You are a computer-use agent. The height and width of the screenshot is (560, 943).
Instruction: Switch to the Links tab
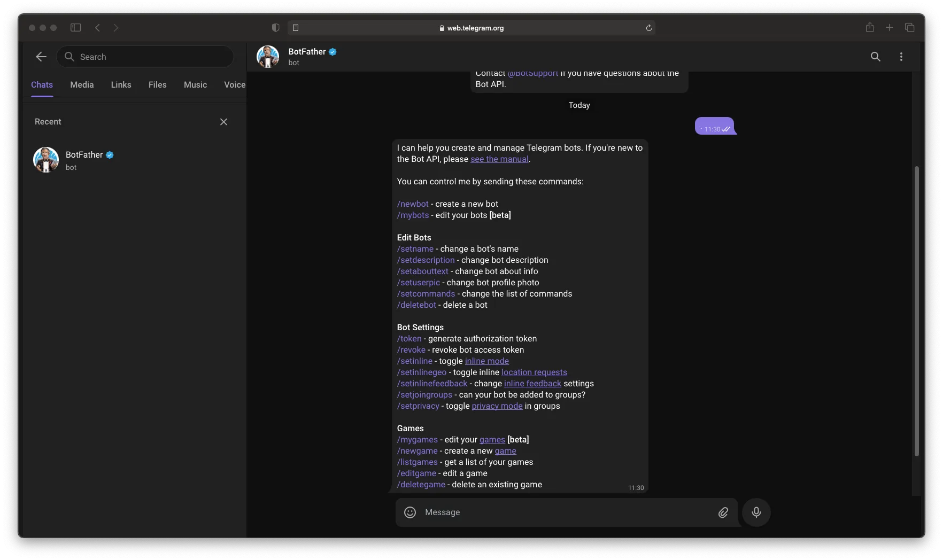[121, 85]
